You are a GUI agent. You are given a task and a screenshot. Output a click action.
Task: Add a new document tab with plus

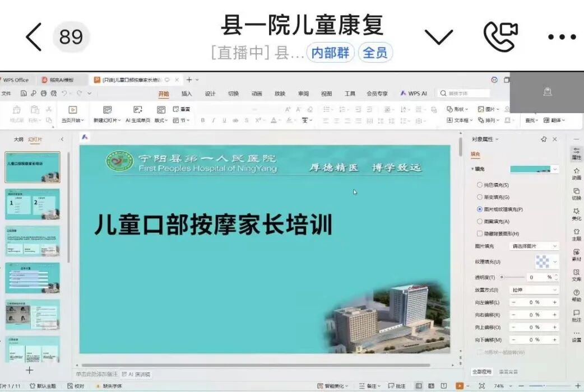(189, 80)
